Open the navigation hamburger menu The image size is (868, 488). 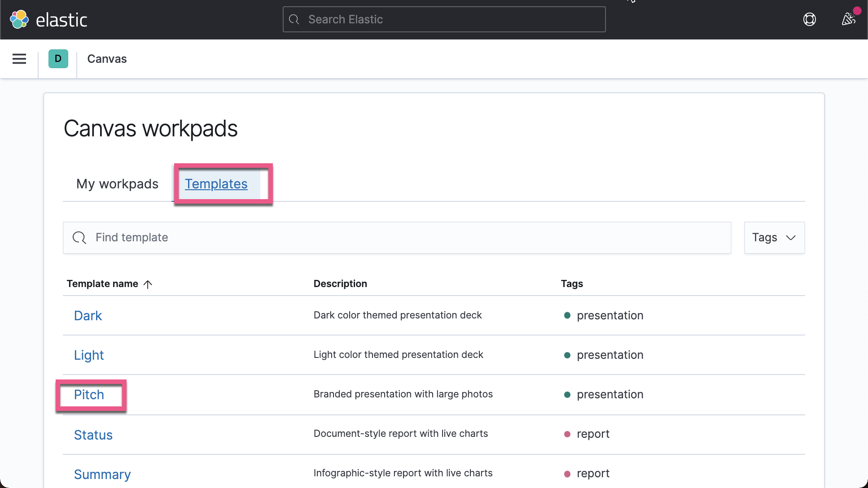point(19,59)
